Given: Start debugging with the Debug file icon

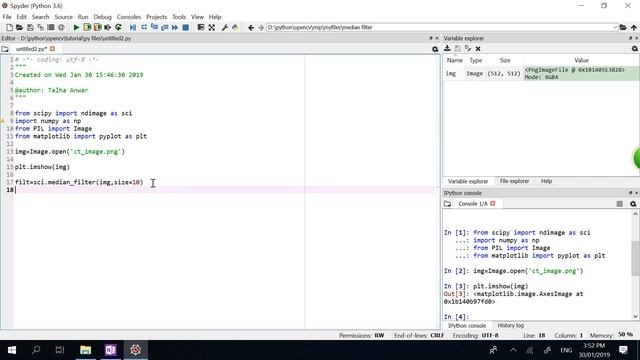Looking at the screenshot, I should click(x=133, y=27).
